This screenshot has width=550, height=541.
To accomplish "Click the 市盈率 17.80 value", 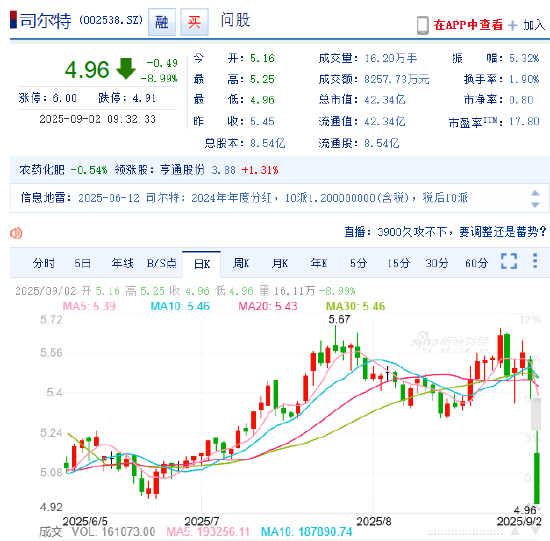I will click(x=524, y=121).
